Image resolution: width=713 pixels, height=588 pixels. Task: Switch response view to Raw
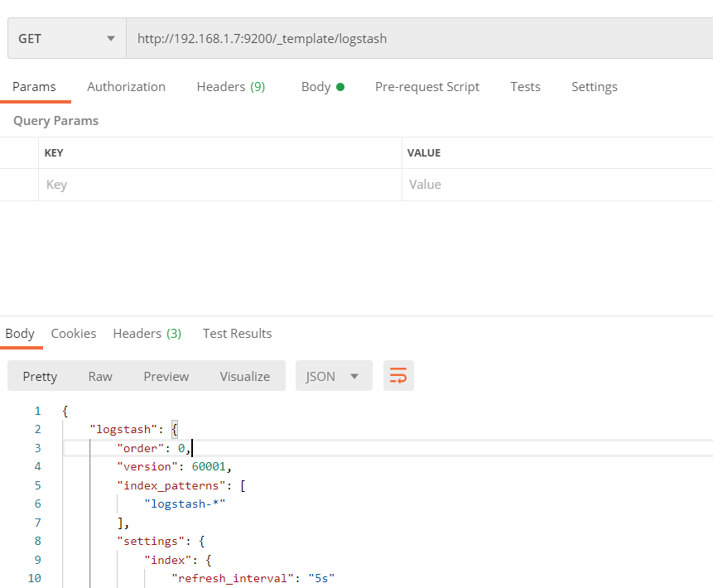coord(99,375)
